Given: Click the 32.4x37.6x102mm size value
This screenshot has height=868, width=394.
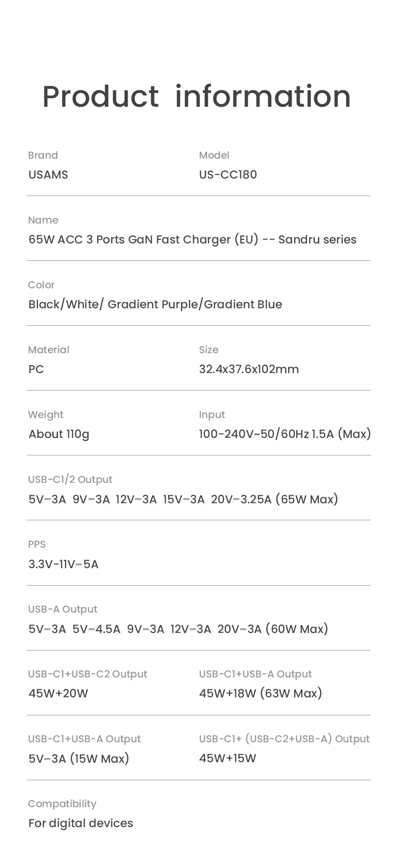Looking at the screenshot, I should 249,369.
